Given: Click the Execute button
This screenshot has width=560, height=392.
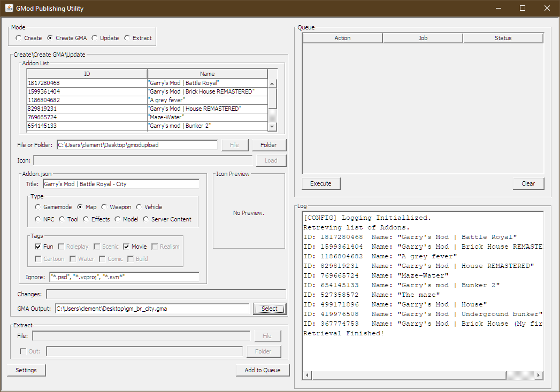Looking at the screenshot, I should click(321, 183).
